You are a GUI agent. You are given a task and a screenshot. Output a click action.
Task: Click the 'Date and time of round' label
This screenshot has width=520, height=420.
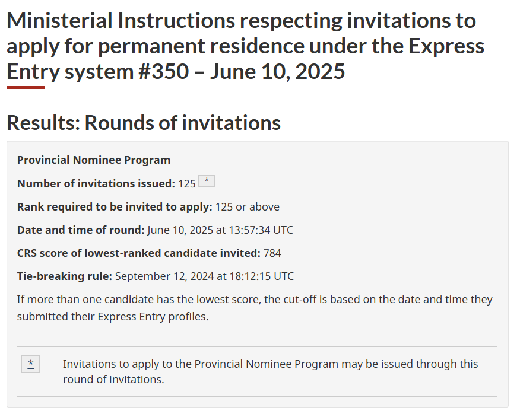pos(81,230)
